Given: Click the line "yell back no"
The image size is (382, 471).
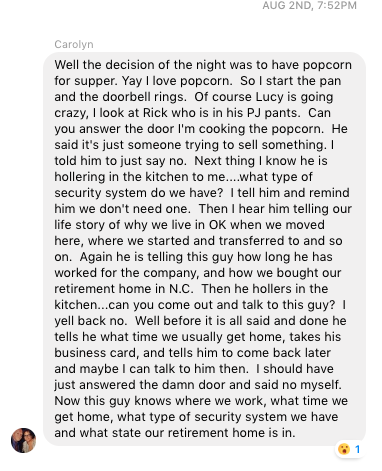Looking at the screenshot, I should [200, 321].
